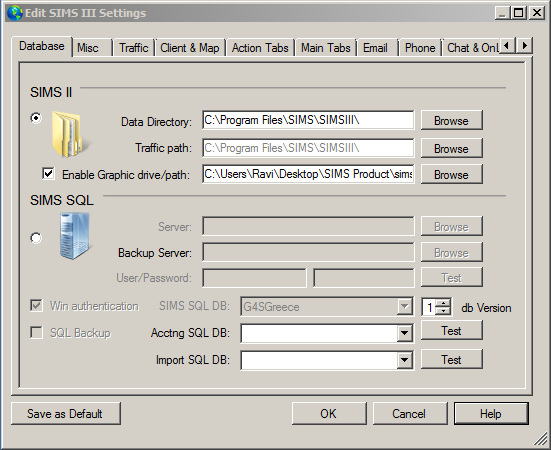The width and height of the screenshot is (551, 450).
Task: Open the Acctng SQL DB dropdown
Action: pyautogui.click(x=404, y=333)
